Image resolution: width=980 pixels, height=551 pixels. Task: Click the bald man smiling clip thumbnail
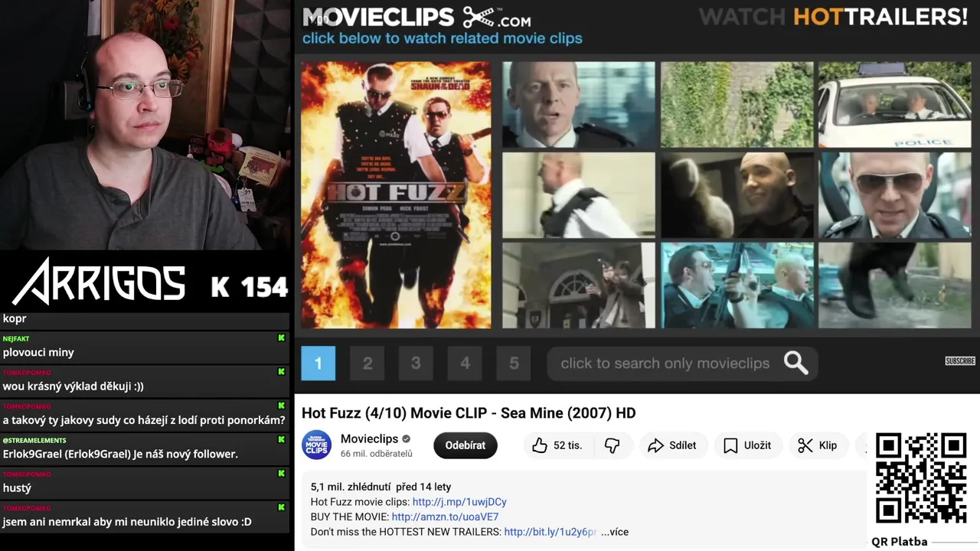point(737,195)
